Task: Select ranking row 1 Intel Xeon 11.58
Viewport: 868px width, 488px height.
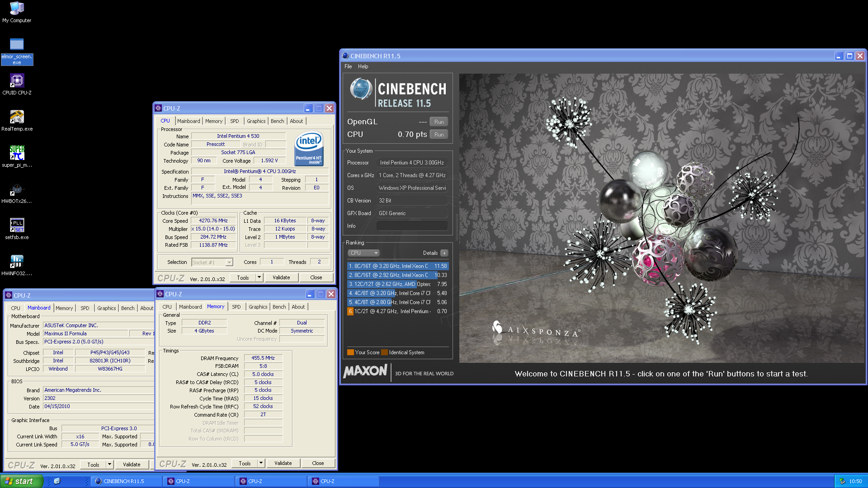Action: pyautogui.click(x=398, y=266)
